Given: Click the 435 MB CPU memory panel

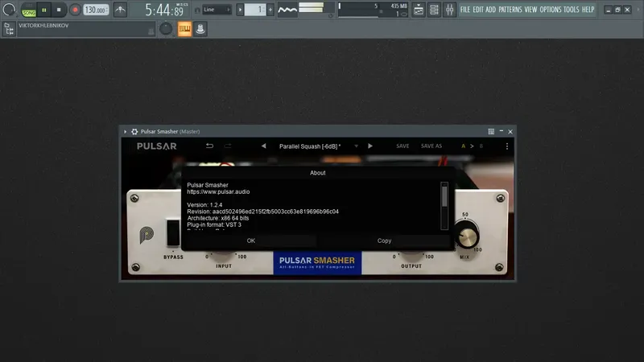Looking at the screenshot, I should [373, 10].
